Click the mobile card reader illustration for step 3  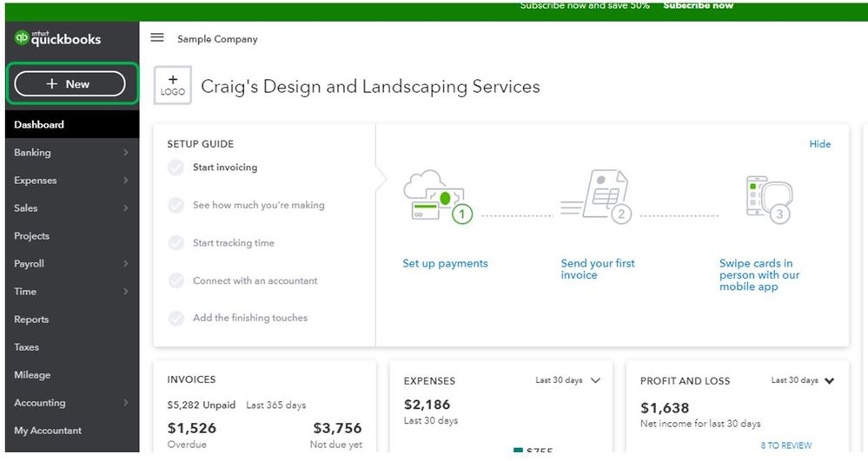pos(769,199)
